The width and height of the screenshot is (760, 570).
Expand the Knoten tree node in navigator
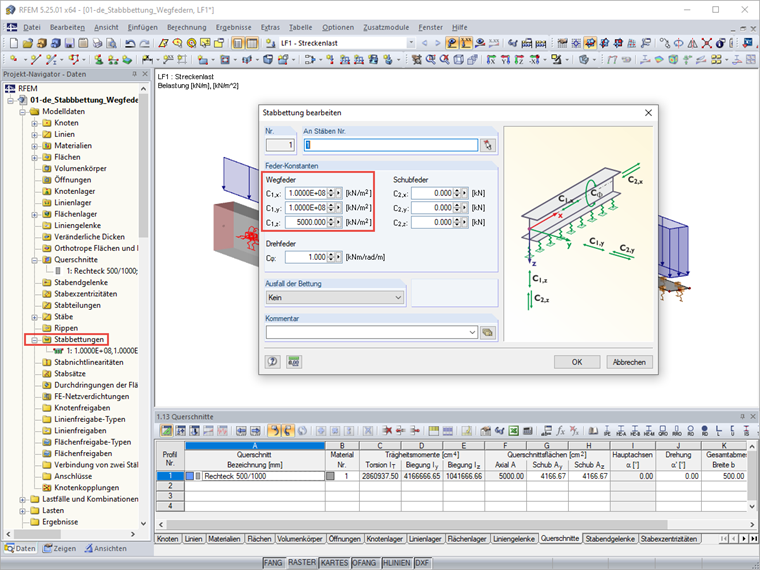tap(34, 123)
